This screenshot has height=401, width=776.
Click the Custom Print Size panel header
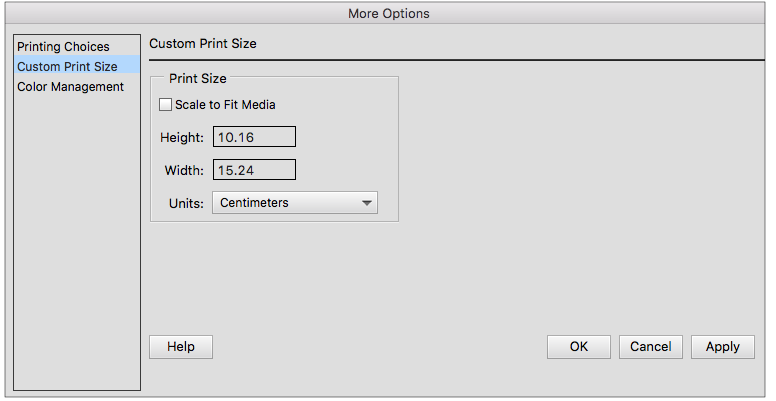coord(203,44)
